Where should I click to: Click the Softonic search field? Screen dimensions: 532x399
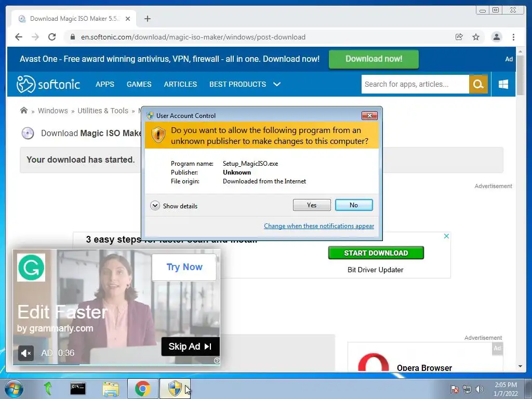(415, 84)
